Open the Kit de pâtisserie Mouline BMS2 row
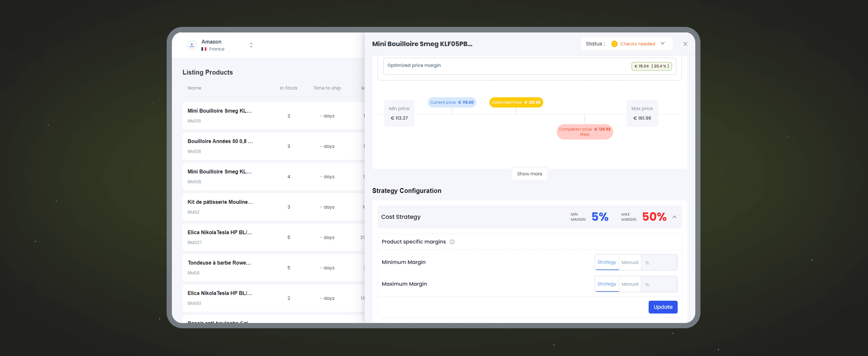The image size is (868, 356). [273, 207]
